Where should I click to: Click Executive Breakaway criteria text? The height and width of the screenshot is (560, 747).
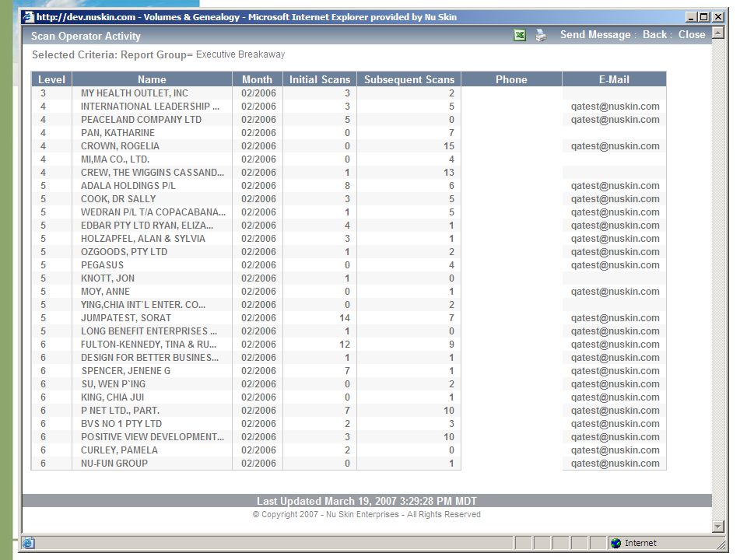[240, 54]
